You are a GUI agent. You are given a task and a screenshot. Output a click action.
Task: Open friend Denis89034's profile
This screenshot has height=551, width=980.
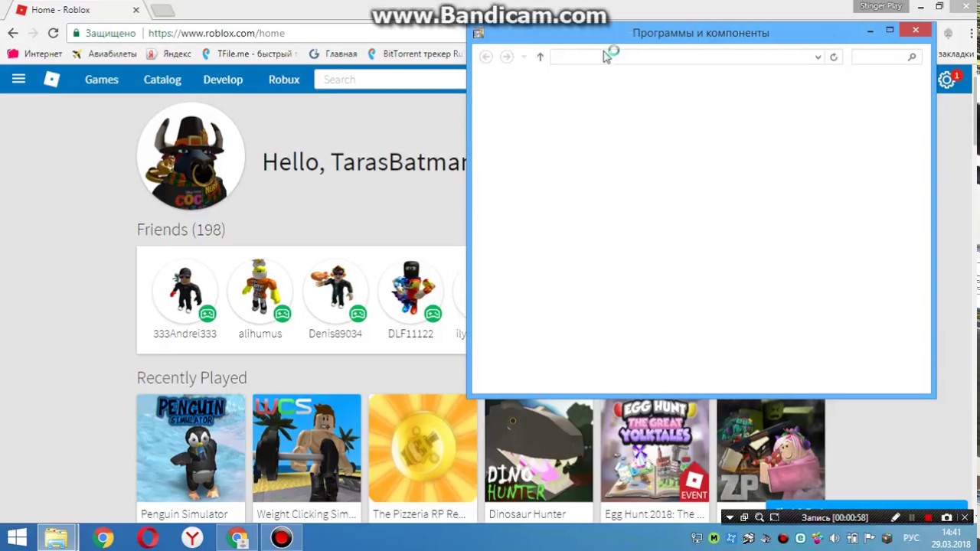[x=335, y=299]
